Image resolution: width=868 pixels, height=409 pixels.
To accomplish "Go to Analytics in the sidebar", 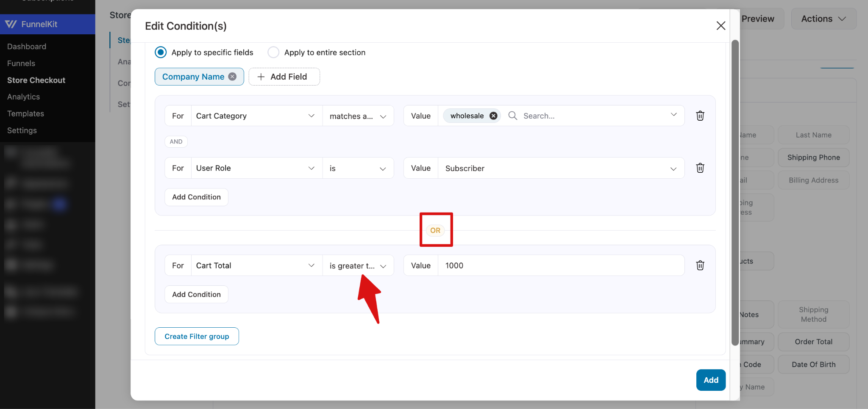I will point(23,97).
